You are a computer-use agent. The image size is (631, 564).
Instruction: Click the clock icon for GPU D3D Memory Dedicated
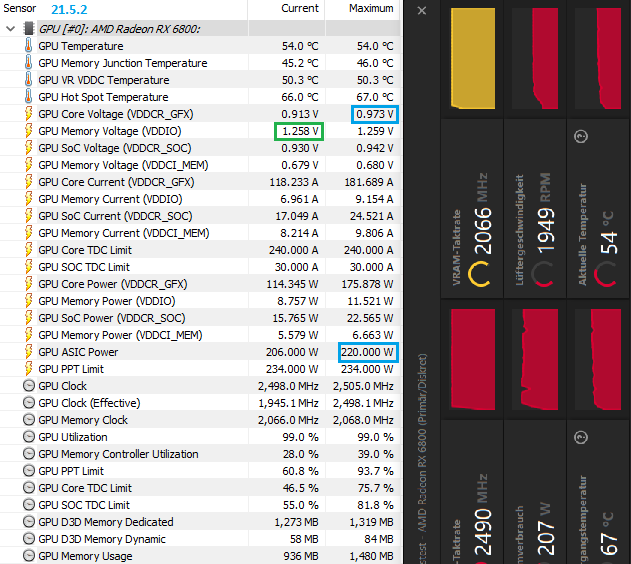(x=29, y=522)
